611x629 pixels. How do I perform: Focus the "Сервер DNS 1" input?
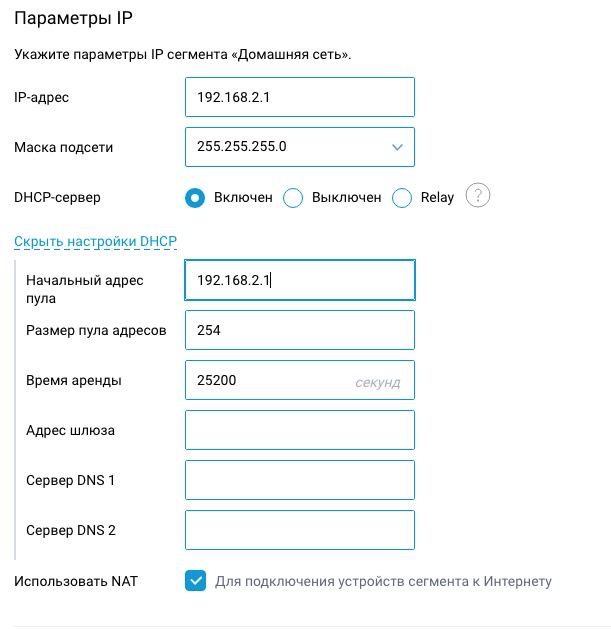click(x=300, y=480)
